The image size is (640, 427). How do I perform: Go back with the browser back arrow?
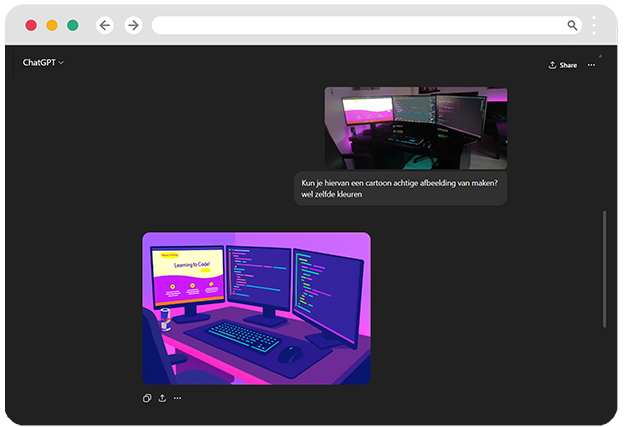point(105,25)
